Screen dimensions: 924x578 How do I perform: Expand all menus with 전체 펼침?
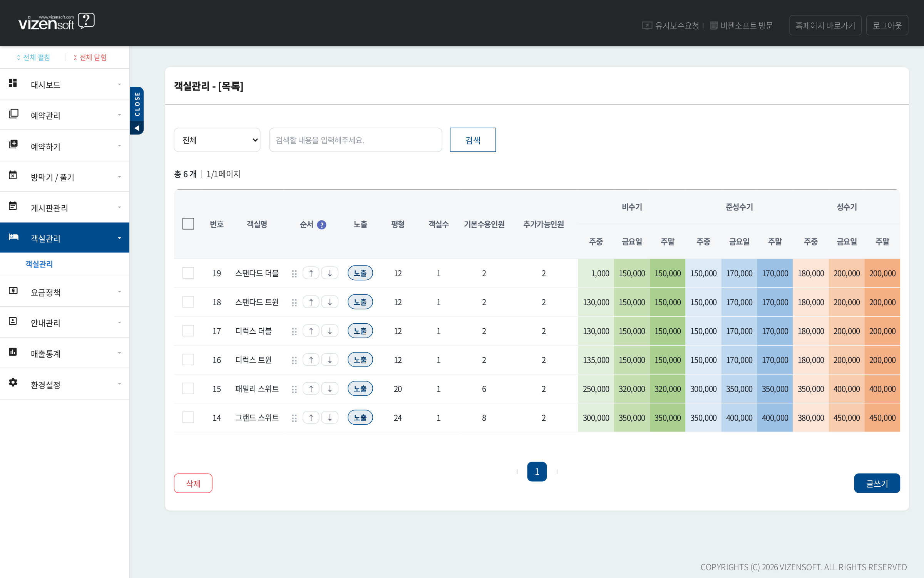33,57
